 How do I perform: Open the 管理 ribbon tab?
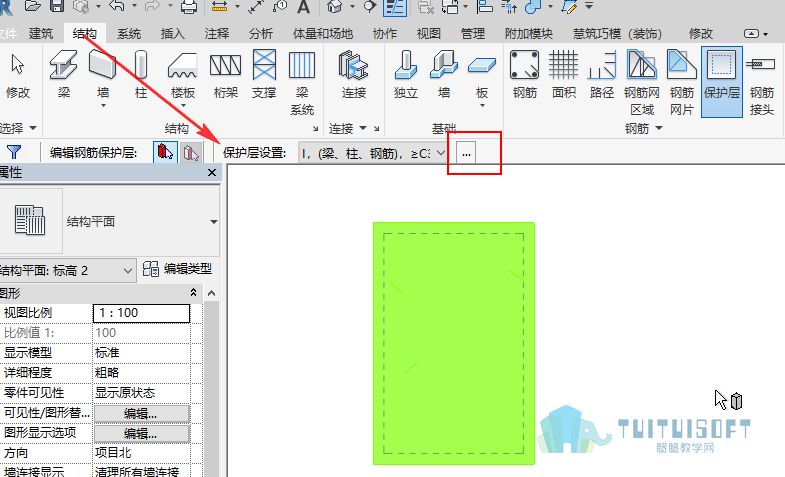click(x=473, y=34)
